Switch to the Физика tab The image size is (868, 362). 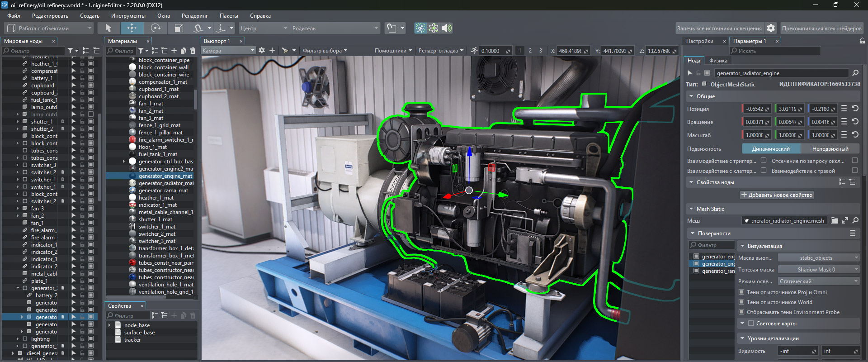[x=718, y=61]
